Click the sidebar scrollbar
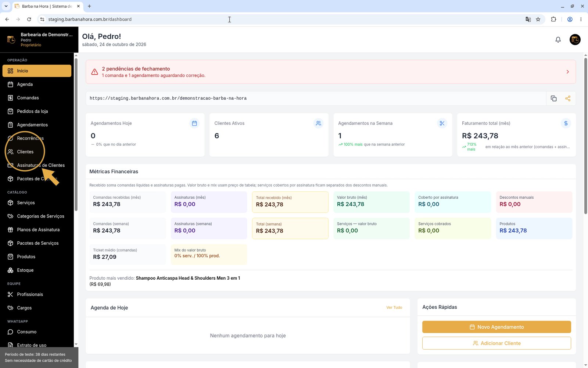 [x=76, y=134]
